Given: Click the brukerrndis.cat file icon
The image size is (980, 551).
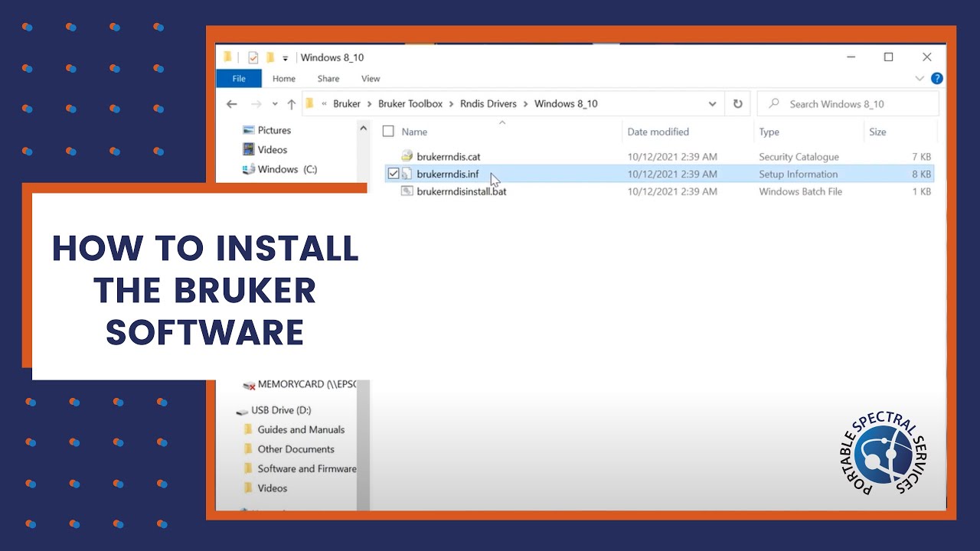Looking at the screenshot, I should [x=407, y=156].
